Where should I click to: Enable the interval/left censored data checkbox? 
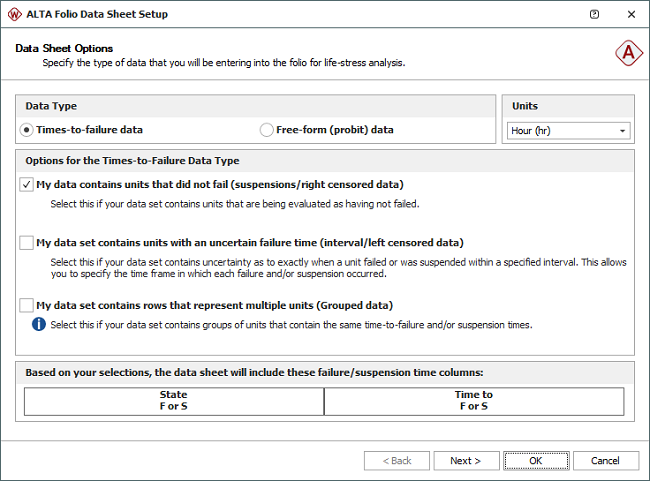click(26, 242)
